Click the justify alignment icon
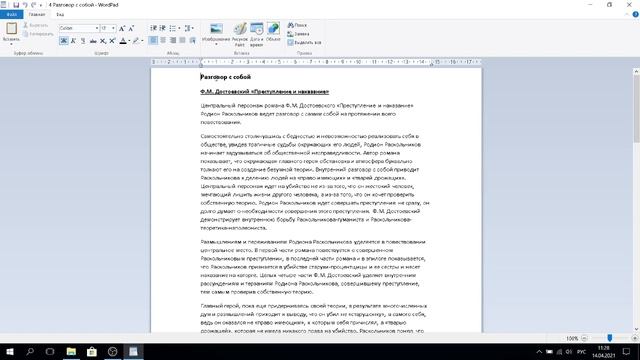Screen dimensions: 640x360 tap(182, 40)
